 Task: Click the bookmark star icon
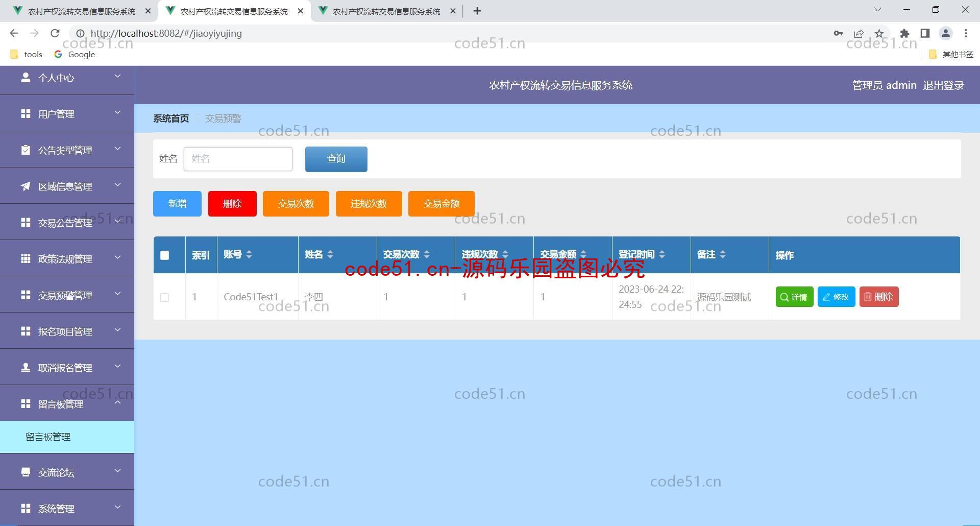click(879, 33)
